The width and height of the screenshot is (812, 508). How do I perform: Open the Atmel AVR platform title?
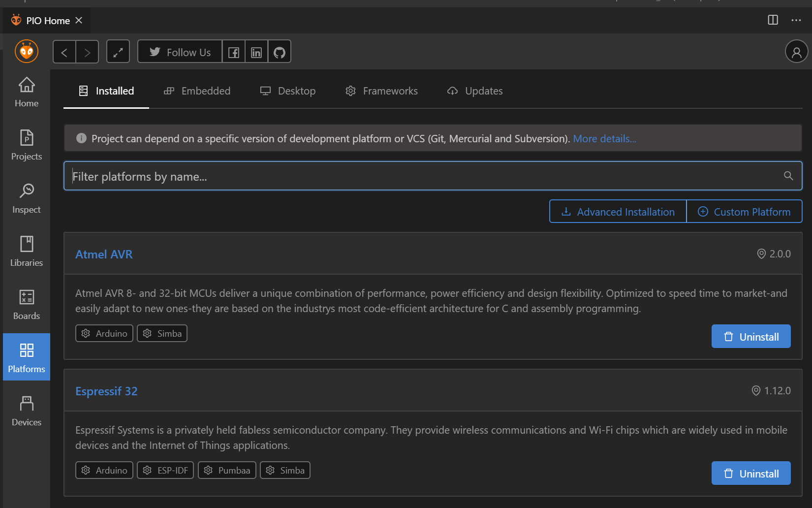(104, 254)
